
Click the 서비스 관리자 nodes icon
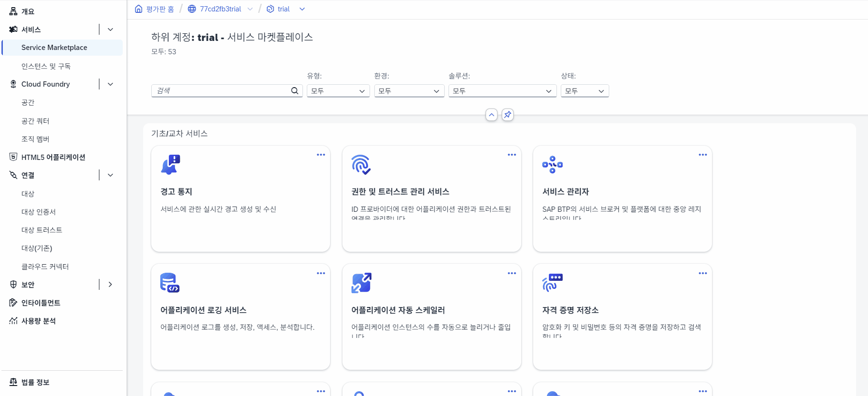coord(552,165)
